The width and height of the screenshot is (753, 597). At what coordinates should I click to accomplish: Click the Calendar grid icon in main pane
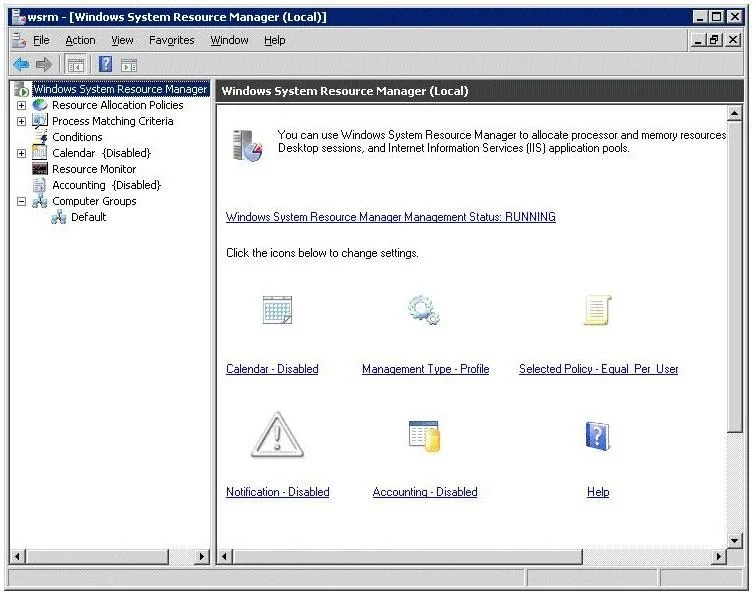(277, 310)
